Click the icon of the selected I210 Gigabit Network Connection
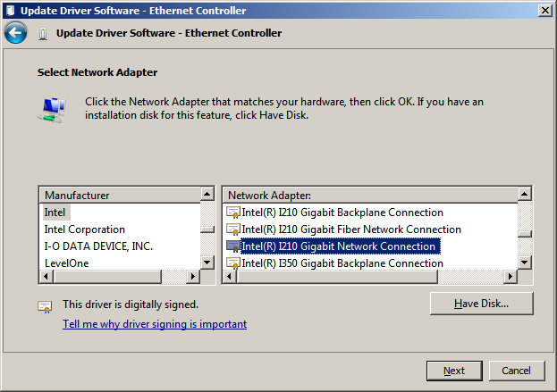 coord(233,246)
